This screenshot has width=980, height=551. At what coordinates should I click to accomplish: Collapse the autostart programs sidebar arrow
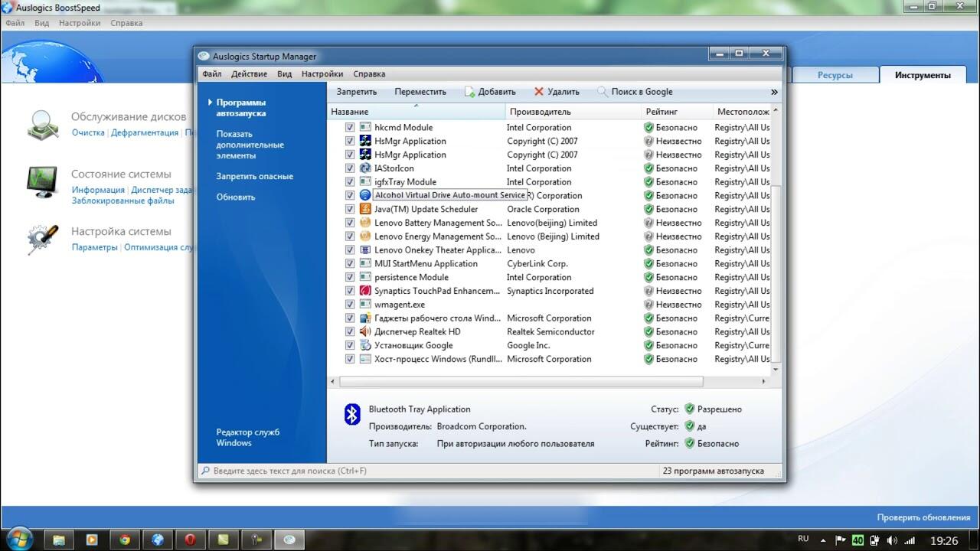(210, 103)
